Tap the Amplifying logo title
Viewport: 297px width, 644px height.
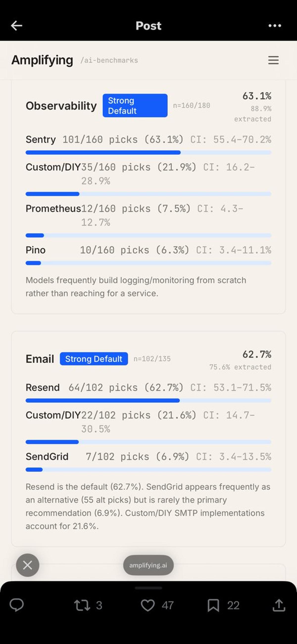[x=42, y=60]
